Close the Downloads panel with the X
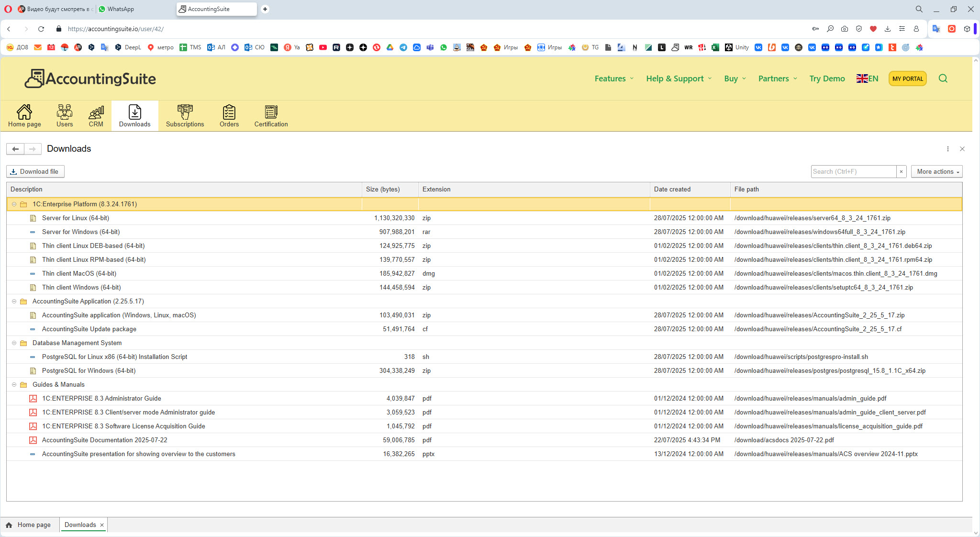 point(962,149)
